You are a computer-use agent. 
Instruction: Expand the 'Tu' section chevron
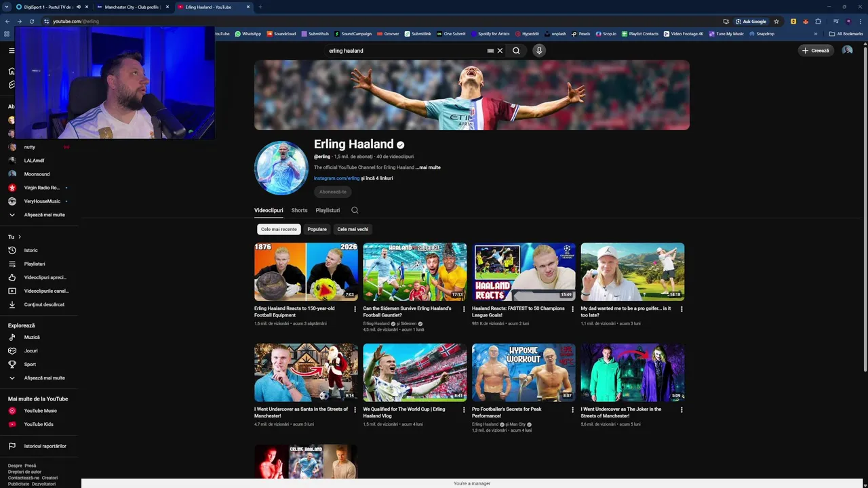pos(20,237)
